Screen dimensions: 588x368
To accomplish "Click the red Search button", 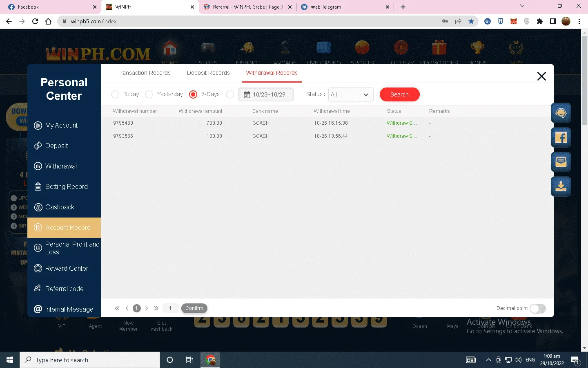I will point(399,94).
